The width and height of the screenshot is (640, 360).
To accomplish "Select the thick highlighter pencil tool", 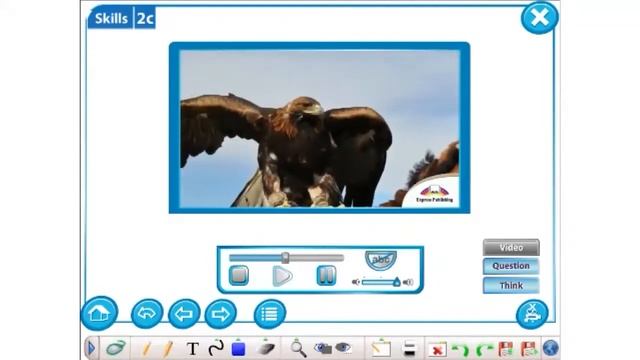I will tap(167, 349).
